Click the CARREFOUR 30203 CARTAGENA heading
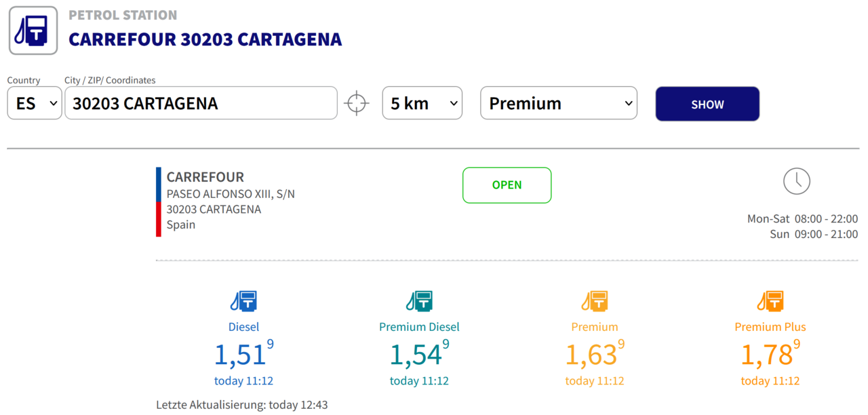Viewport: 868px width, 415px height. (205, 39)
